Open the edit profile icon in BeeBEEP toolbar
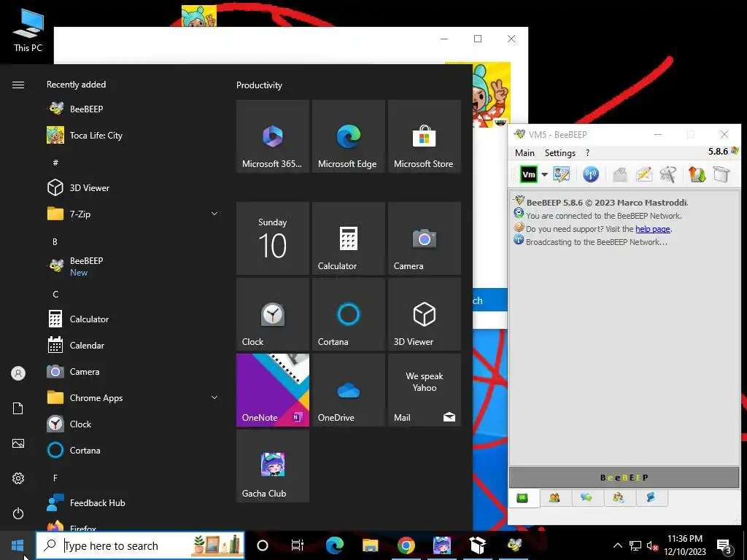Viewport: 747px width, 560px height. point(562,175)
